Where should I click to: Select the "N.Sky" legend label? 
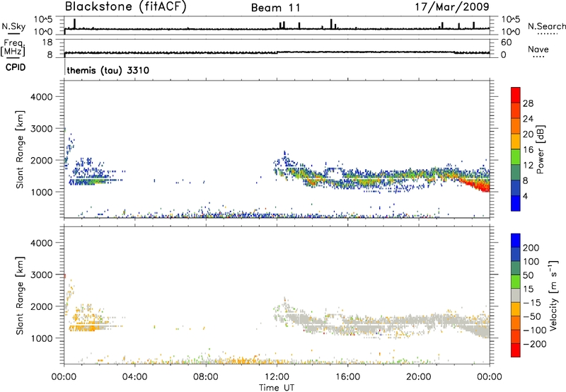(x=13, y=26)
